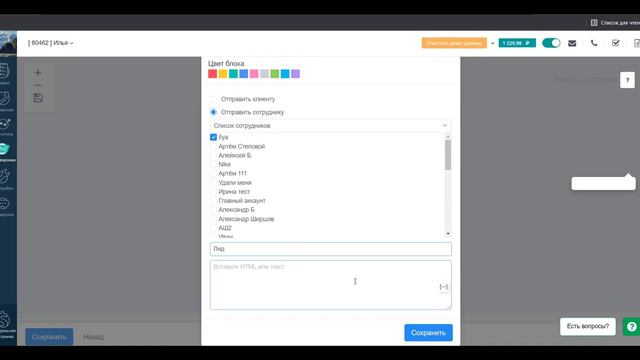The width and height of the screenshot is (640, 360).
Task: Pick the teal block color swatch
Action: coord(233,74)
